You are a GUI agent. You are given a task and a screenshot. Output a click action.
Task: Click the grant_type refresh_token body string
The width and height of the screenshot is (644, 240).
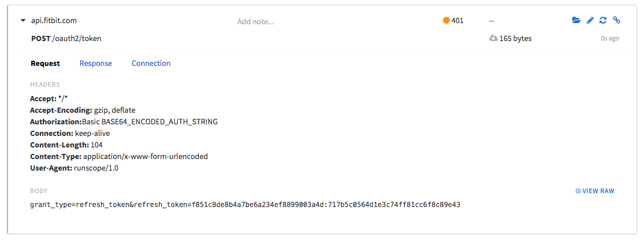(x=245, y=204)
